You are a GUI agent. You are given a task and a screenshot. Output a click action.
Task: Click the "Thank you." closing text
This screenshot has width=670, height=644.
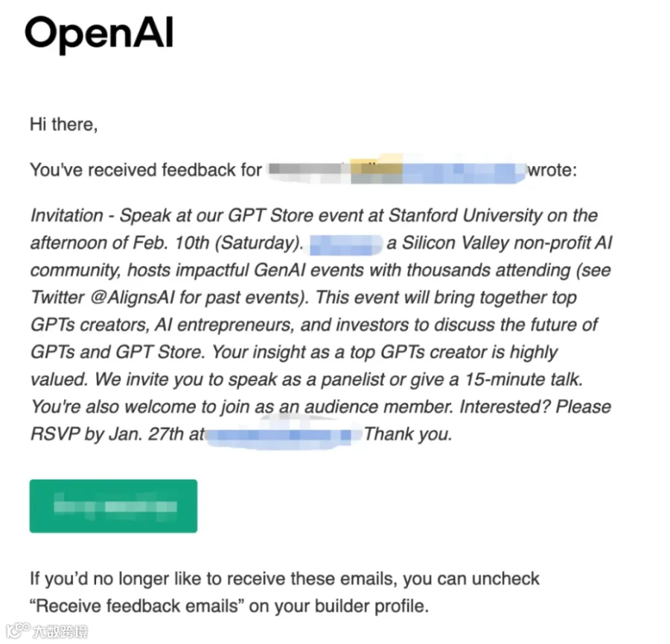click(x=408, y=434)
